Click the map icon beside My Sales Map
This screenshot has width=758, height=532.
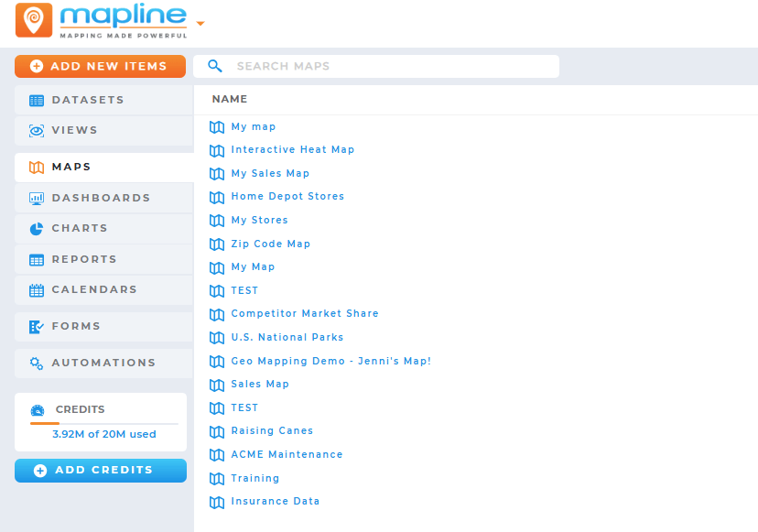(x=216, y=173)
